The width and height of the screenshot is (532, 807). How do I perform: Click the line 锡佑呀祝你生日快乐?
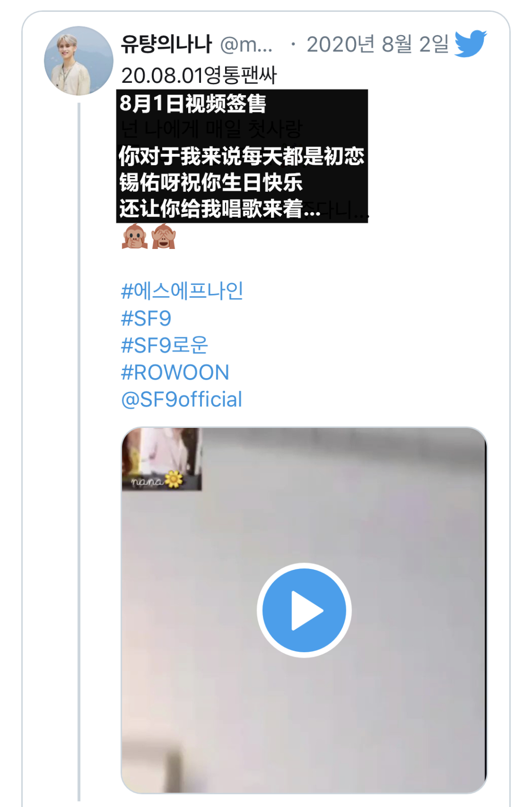[211, 182]
